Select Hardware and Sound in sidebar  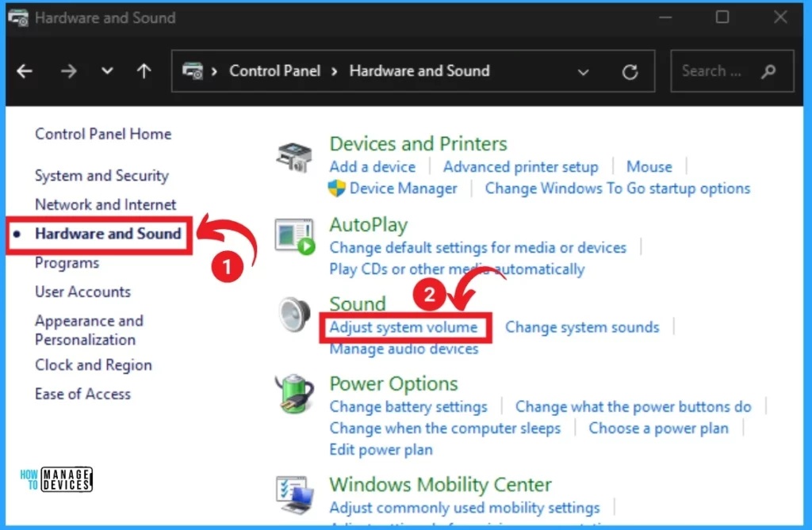pyautogui.click(x=108, y=234)
